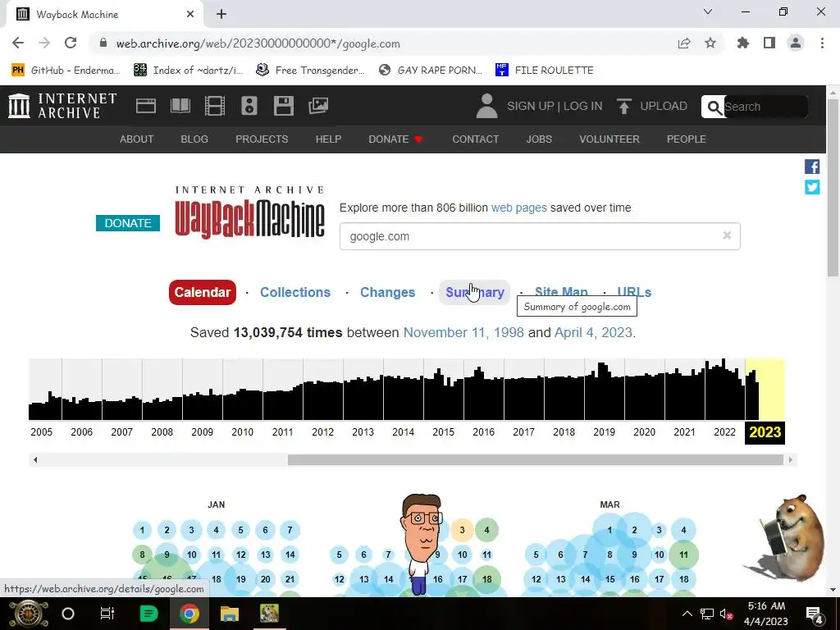Screen dimensions: 840x630
Task: Share on Twitter icon
Action: tap(812, 187)
